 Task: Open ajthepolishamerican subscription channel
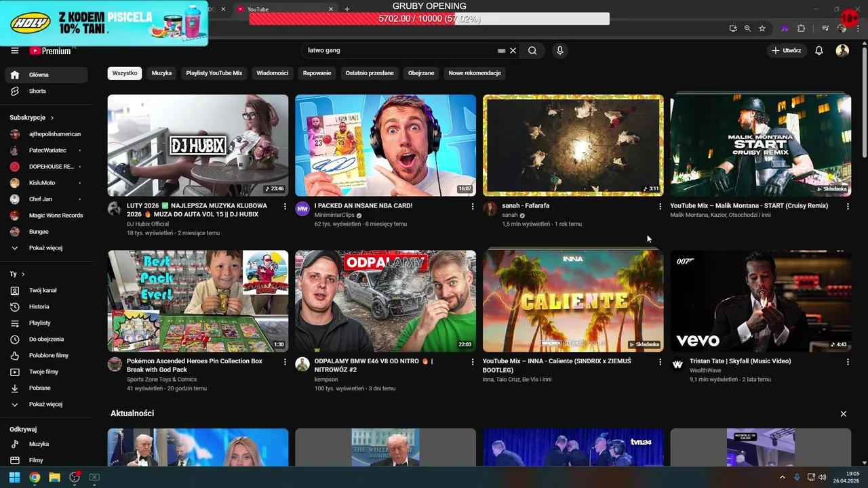click(46, 134)
